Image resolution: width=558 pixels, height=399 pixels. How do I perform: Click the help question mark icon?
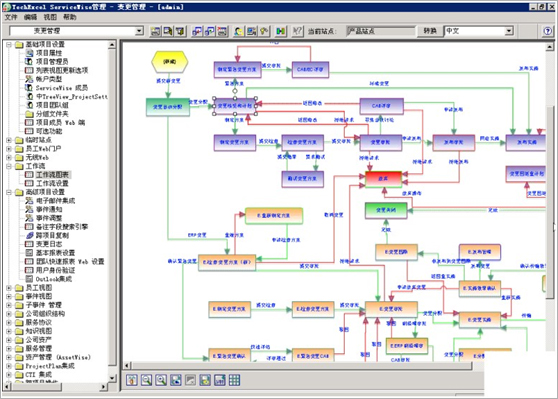click(548, 31)
